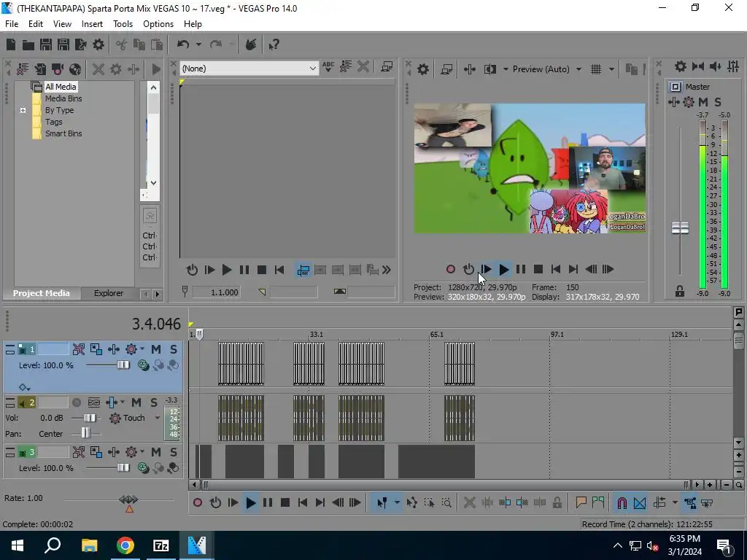Open Undo history dropdown arrow
Screen dimensions: 747x560
tap(198, 44)
